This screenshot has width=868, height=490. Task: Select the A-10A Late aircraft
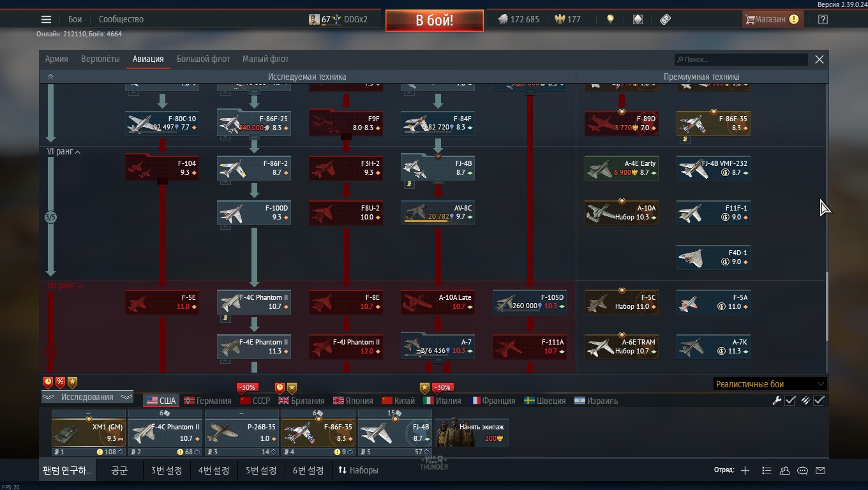pos(438,302)
